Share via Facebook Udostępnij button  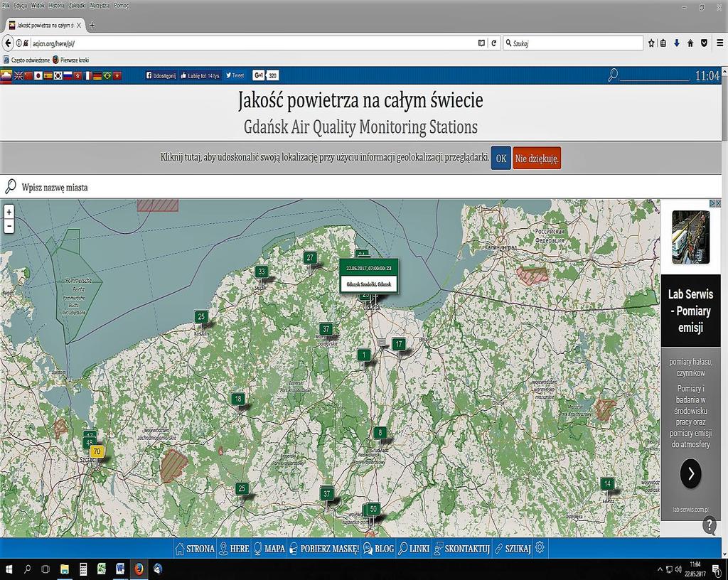pos(161,75)
